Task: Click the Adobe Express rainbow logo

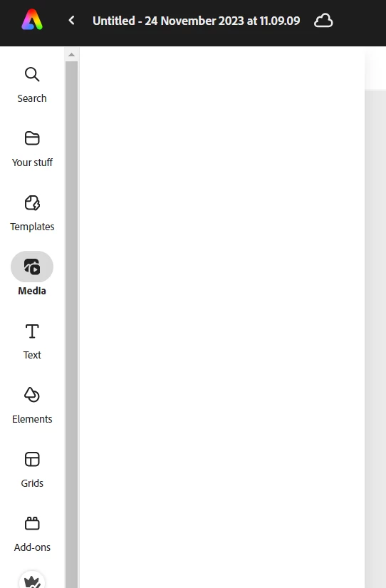Action: tap(32, 19)
